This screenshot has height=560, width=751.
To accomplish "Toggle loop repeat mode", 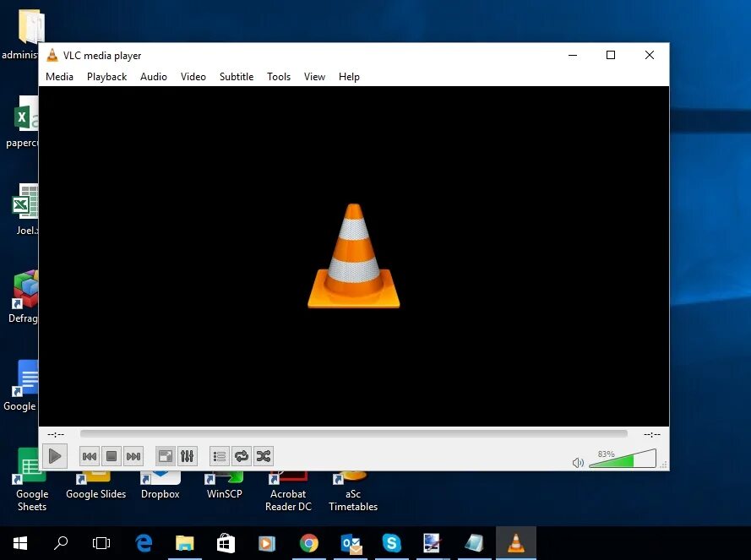I will point(242,456).
